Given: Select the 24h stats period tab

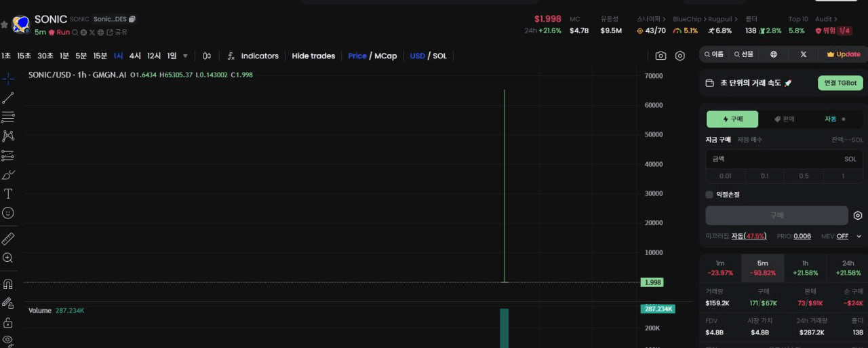Looking at the screenshot, I should [x=848, y=268].
